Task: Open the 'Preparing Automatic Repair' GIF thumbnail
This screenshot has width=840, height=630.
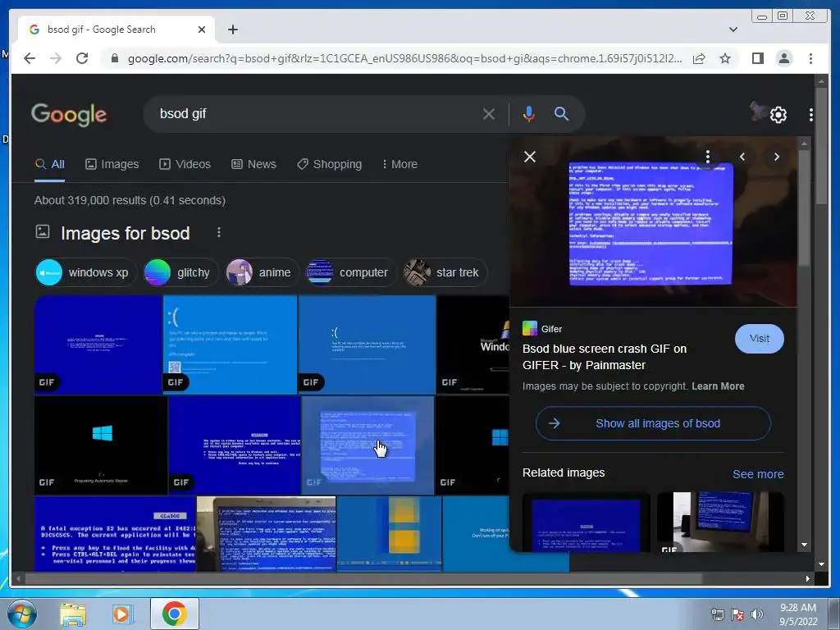Action: [101, 445]
